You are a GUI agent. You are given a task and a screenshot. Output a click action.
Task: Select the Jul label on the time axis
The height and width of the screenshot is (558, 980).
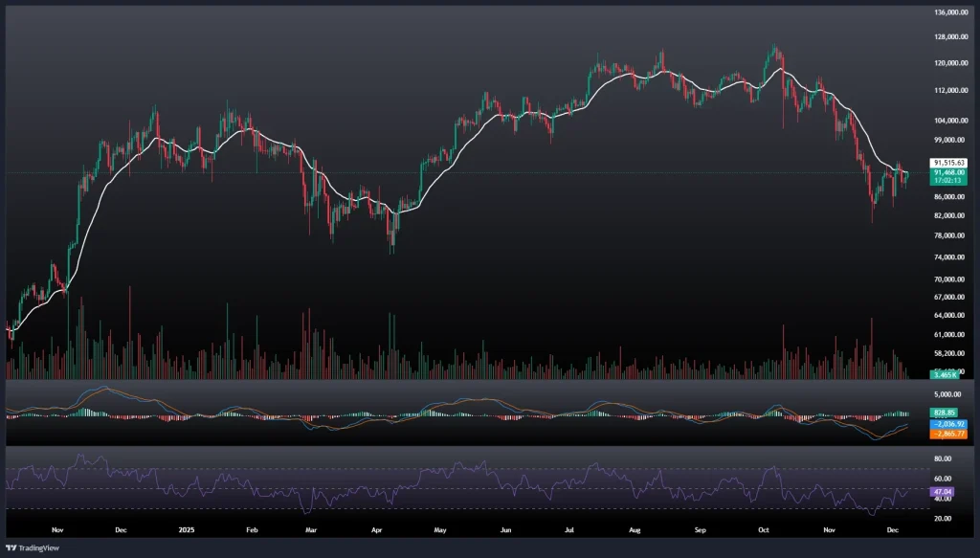pyautogui.click(x=569, y=527)
